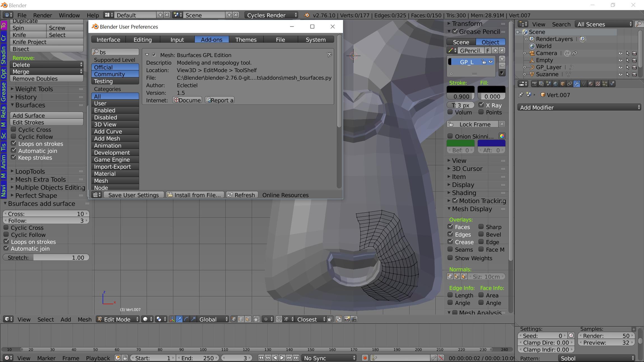Open the Cycles Render engine dropdown
Screen dimensions: 644x362
coord(271,15)
